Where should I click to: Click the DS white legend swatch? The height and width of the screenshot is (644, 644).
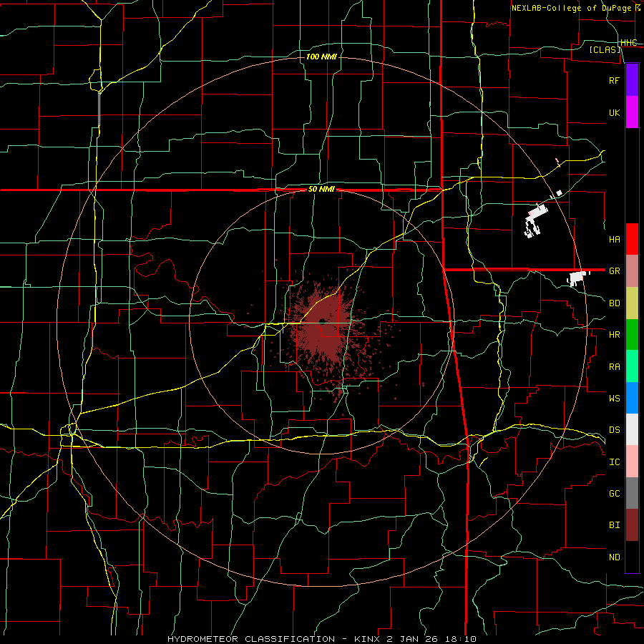point(632,429)
